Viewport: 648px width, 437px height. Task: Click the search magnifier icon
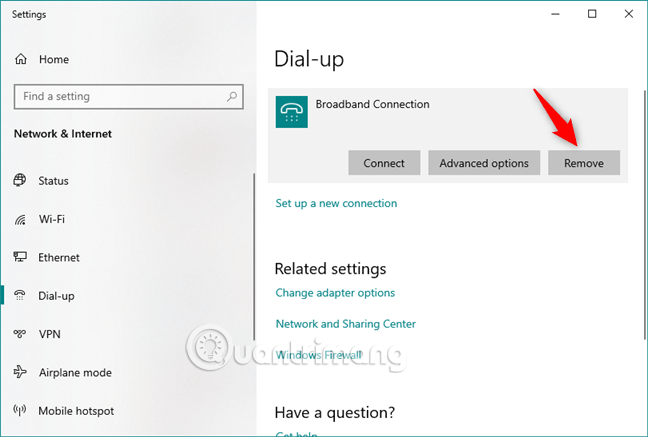click(x=231, y=97)
